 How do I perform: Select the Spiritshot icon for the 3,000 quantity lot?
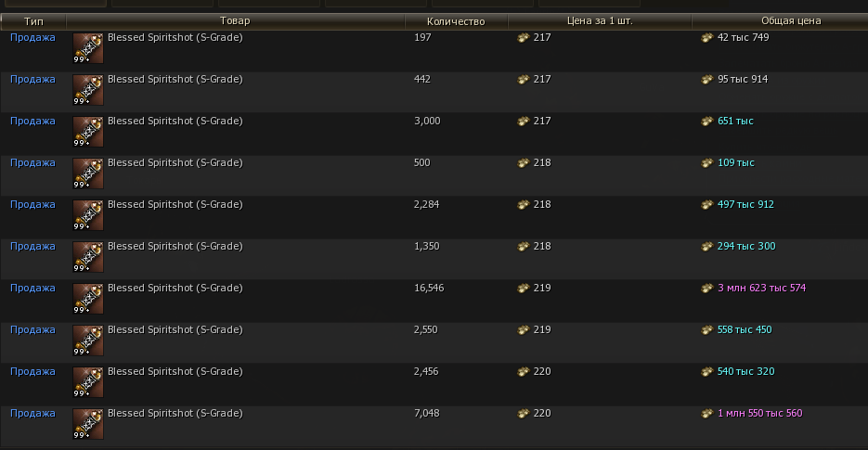pyautogui.click(x=88, y=132)
